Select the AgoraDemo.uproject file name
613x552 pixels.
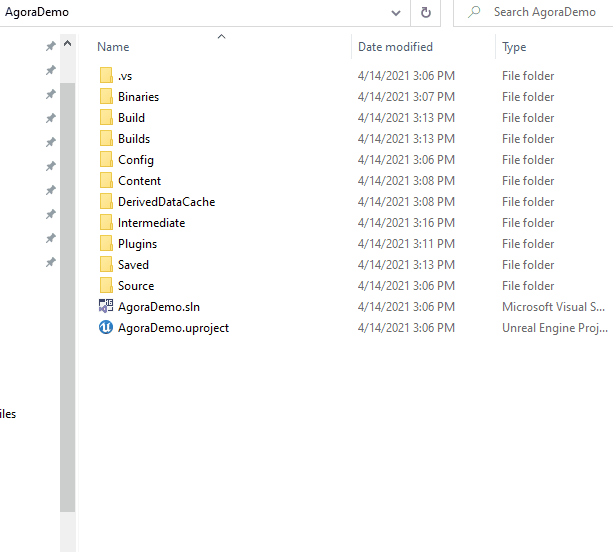click(x=174, y=328)
